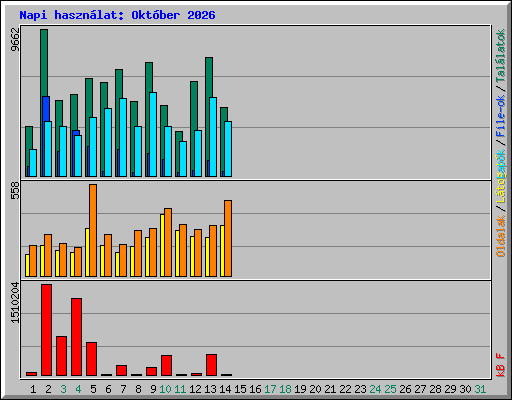The height and width of the screenshot is (400, 512).
Task: Select the tallest red KB bar on day 2
Action: pyautogui.click(x=46, y=330)
